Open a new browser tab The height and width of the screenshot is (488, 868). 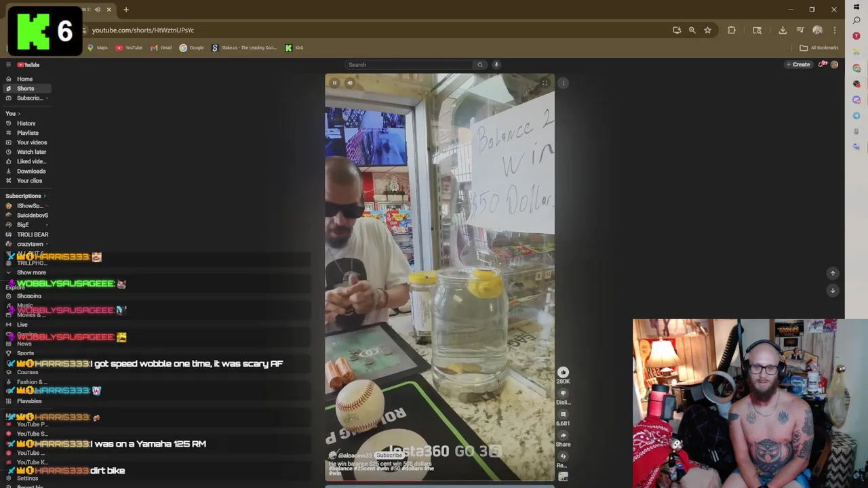pos(126,9)
